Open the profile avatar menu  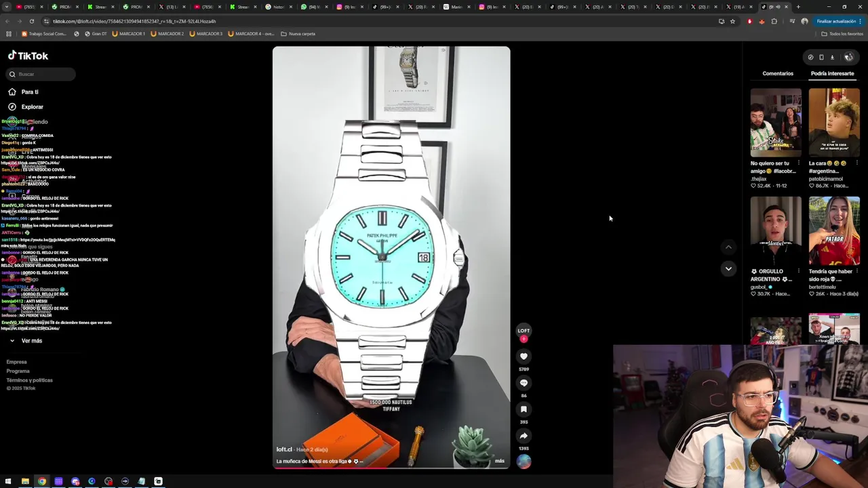848,57
